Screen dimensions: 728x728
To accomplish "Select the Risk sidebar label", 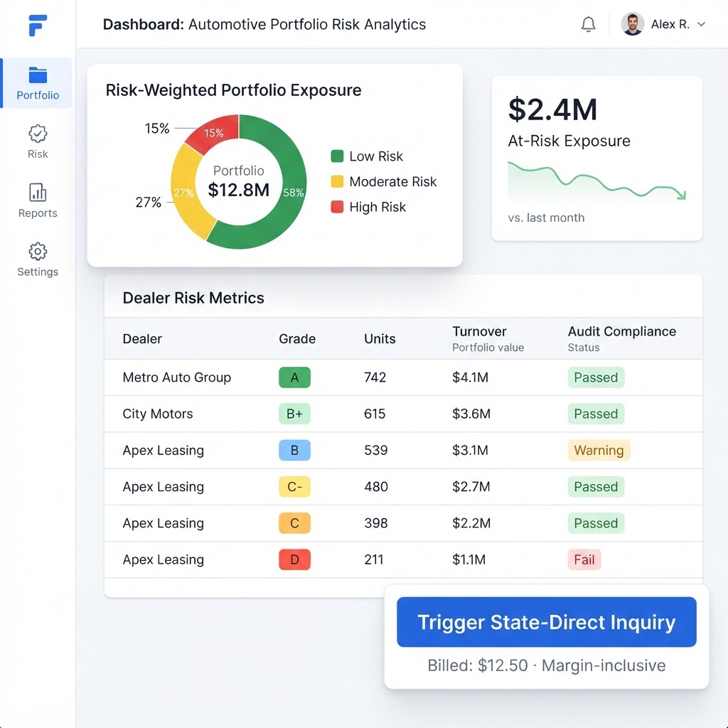I will tap(38, 154).
